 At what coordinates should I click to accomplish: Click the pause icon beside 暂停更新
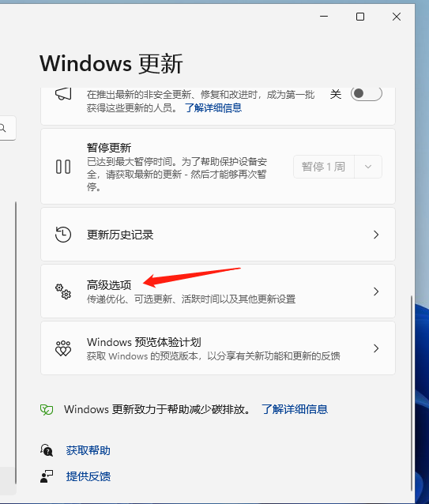[x=63, y=167]
